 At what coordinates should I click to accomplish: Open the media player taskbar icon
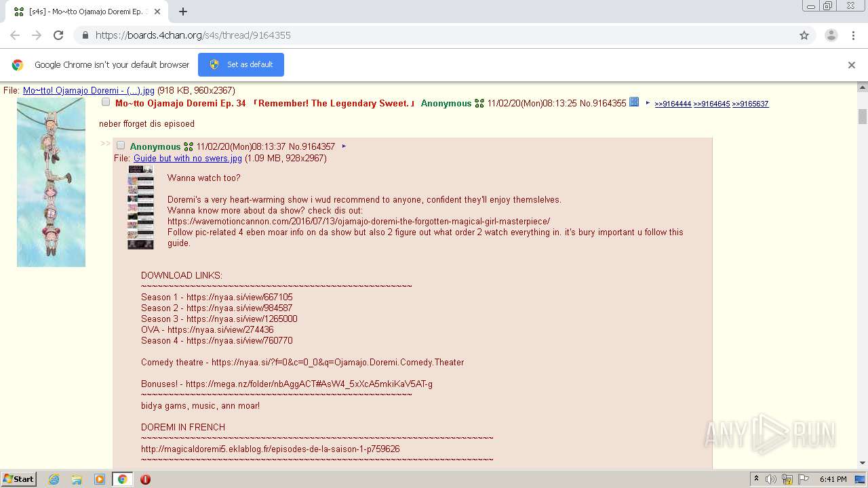[100, 479]
